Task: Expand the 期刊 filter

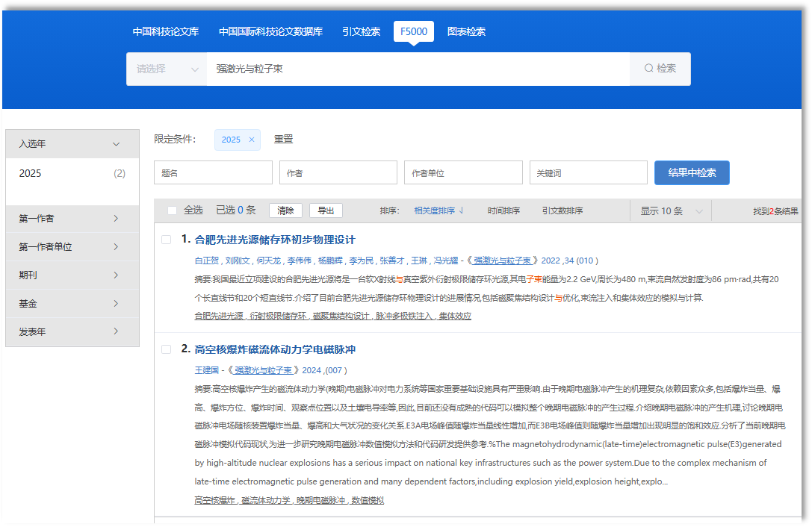Action: coord(116,275)
